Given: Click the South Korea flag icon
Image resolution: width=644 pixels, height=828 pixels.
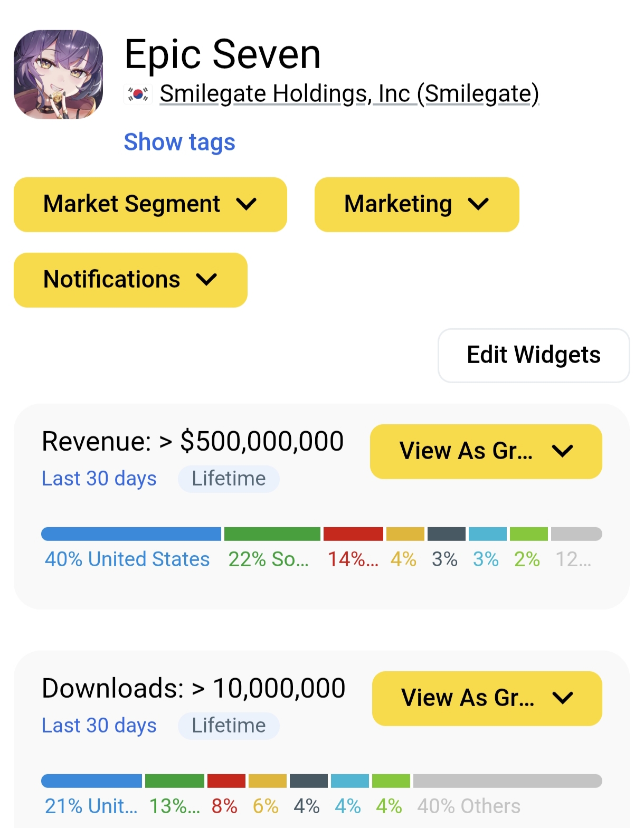Looking at the screenshot, I should (x=138, y=94).
